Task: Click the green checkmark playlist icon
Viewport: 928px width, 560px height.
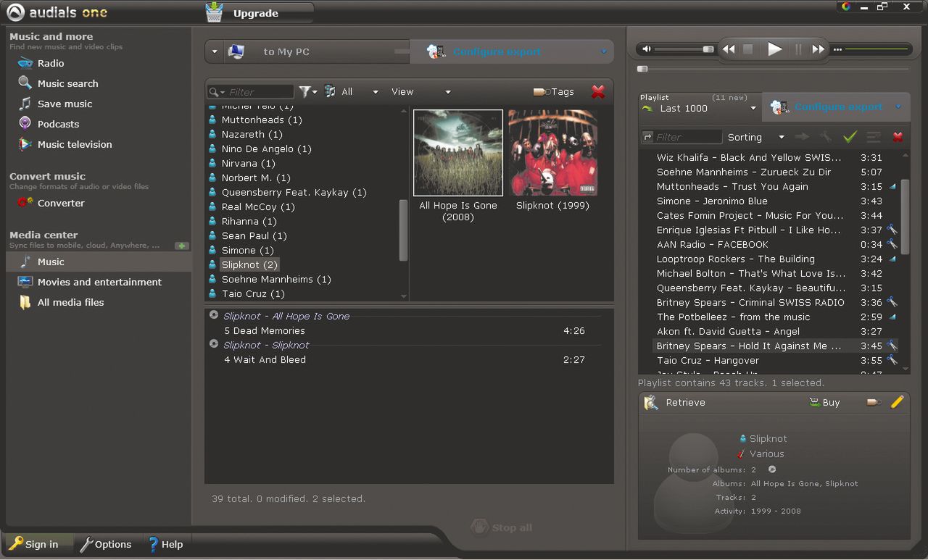Action: pyautogui.click(x=850, y=136)
